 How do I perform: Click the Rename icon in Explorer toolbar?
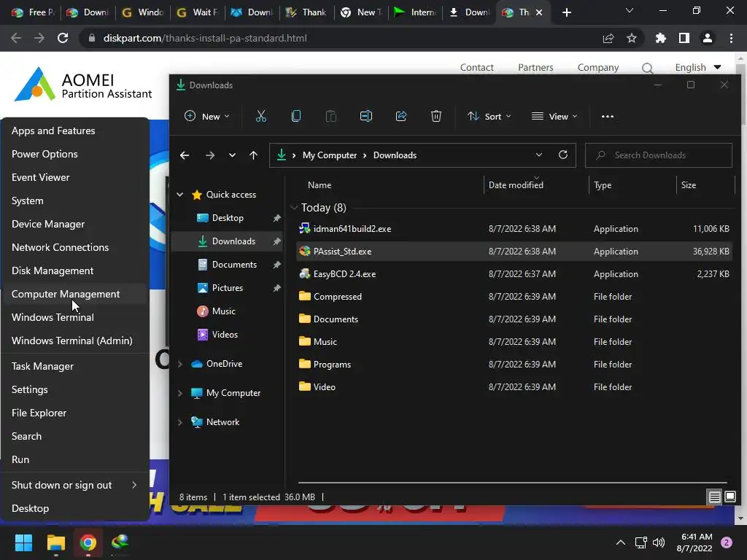tap(366, 116)
